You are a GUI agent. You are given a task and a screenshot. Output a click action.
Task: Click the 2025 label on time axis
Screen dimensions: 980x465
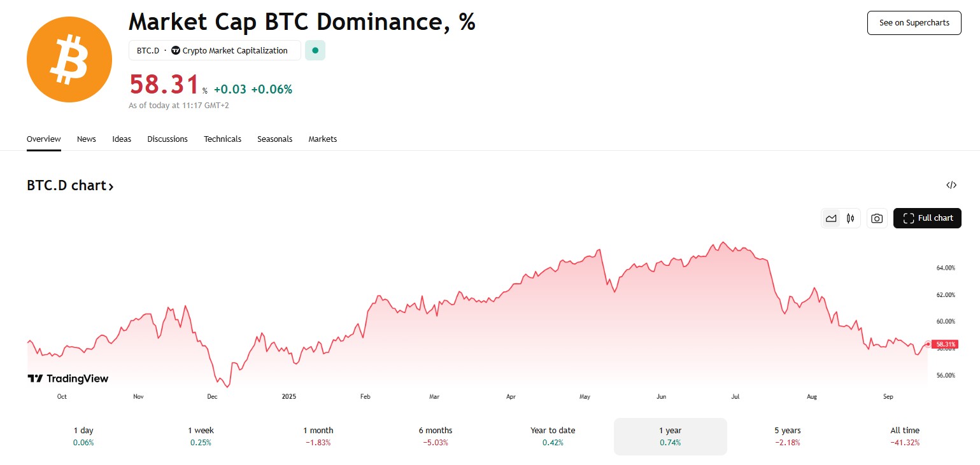289,396
